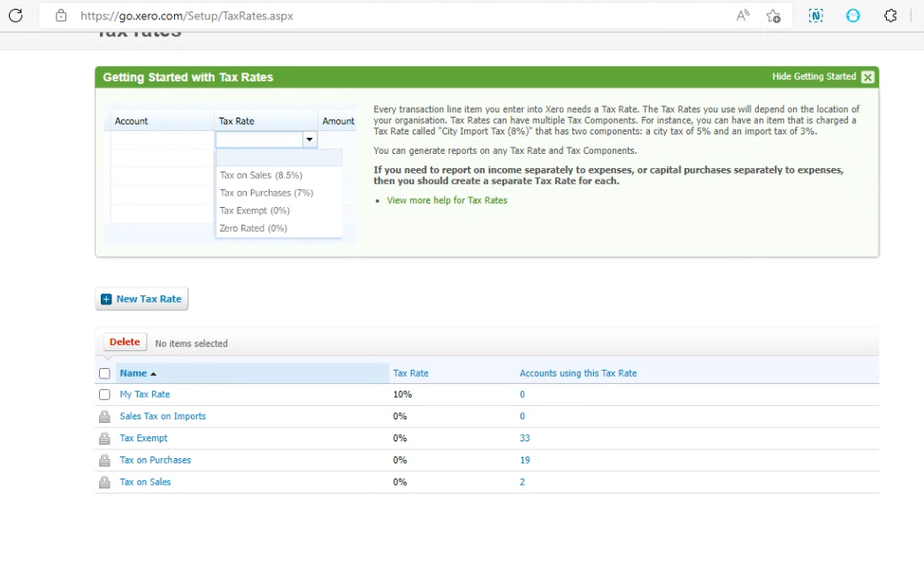
Task: Click the Amount column header in example
Action: pyautogui.click(x=339, y=121)
